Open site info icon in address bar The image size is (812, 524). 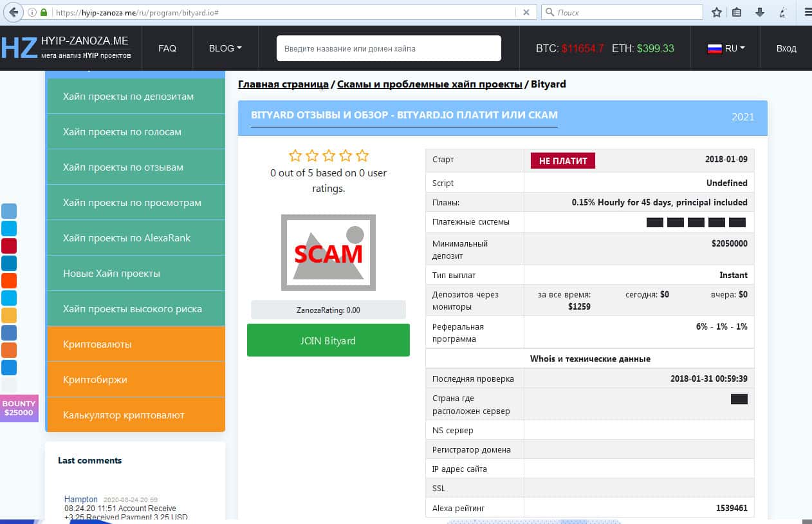pyautogui.click(x=32, y=12)
